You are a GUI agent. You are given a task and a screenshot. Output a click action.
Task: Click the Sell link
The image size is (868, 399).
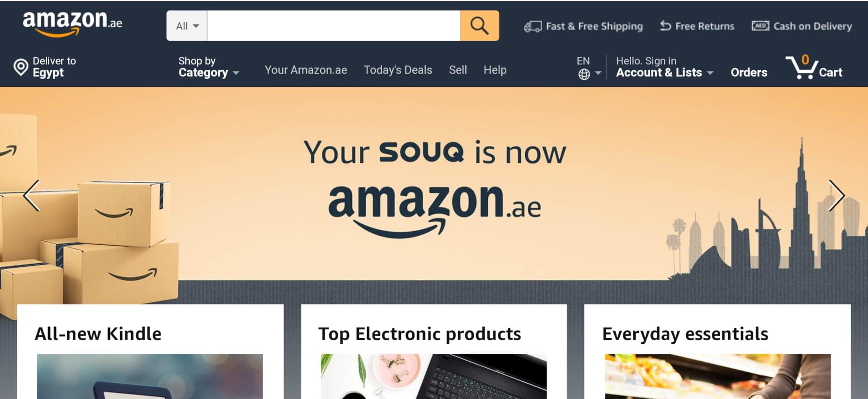(x=458, y=70)
